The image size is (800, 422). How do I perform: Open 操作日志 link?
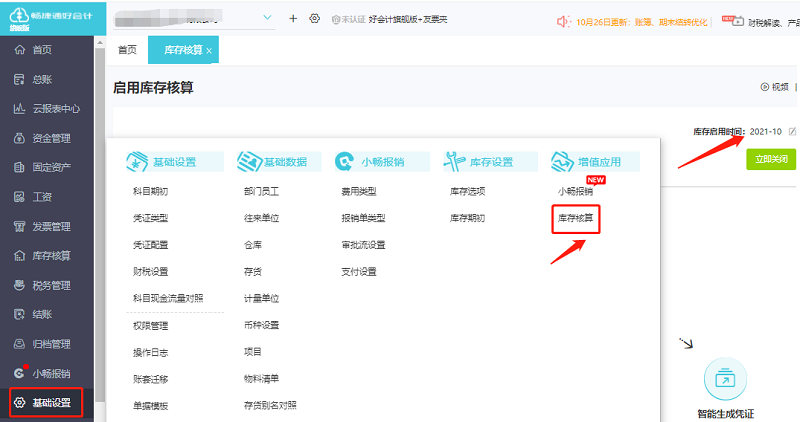(x=151, y=353)
